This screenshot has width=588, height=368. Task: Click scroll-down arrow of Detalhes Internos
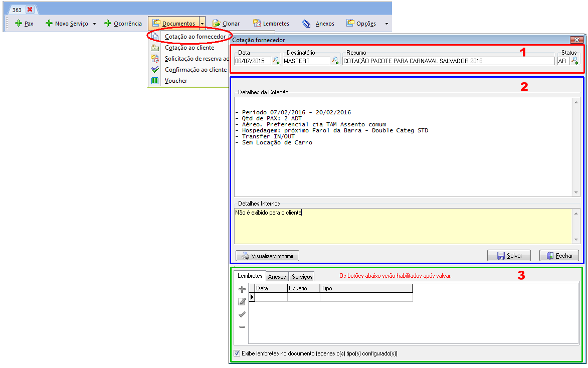click(x=576, y=239)
